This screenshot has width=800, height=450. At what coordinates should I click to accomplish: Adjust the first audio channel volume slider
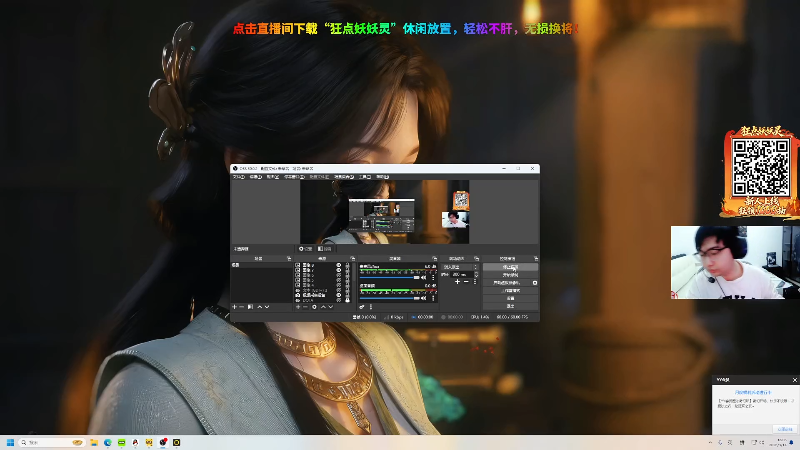pos(390,278)
